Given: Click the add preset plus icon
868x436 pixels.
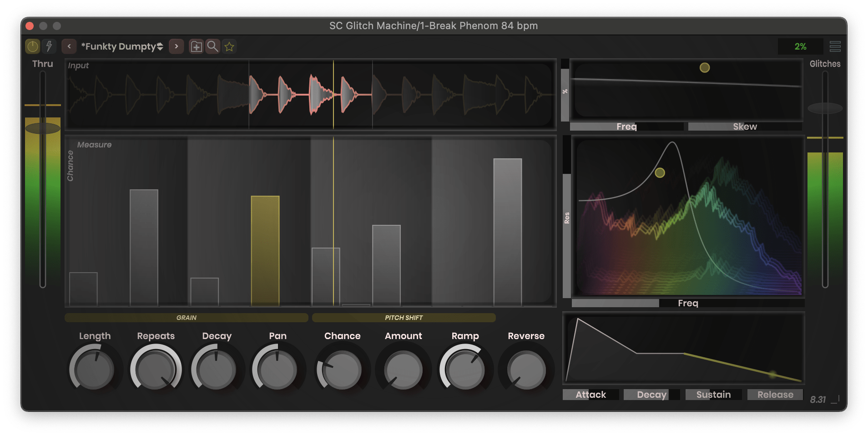Looking at the screenshot, I should (196, 46).
